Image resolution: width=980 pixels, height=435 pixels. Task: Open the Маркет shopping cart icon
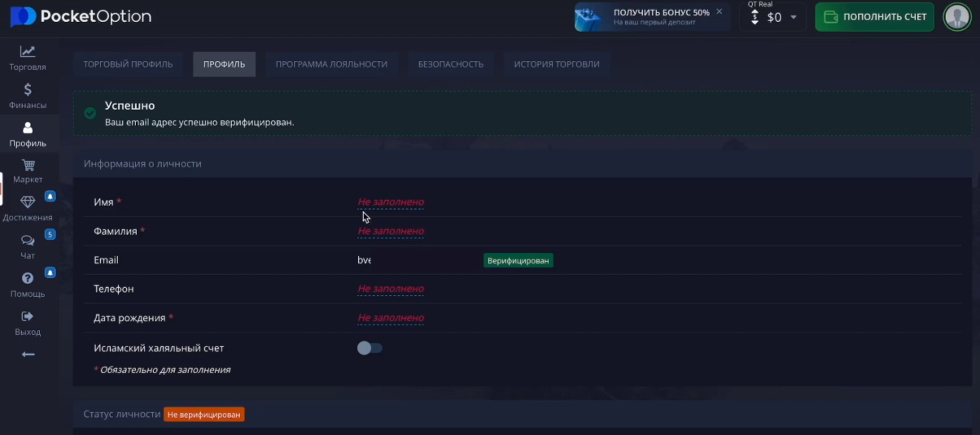click(28, 165)
